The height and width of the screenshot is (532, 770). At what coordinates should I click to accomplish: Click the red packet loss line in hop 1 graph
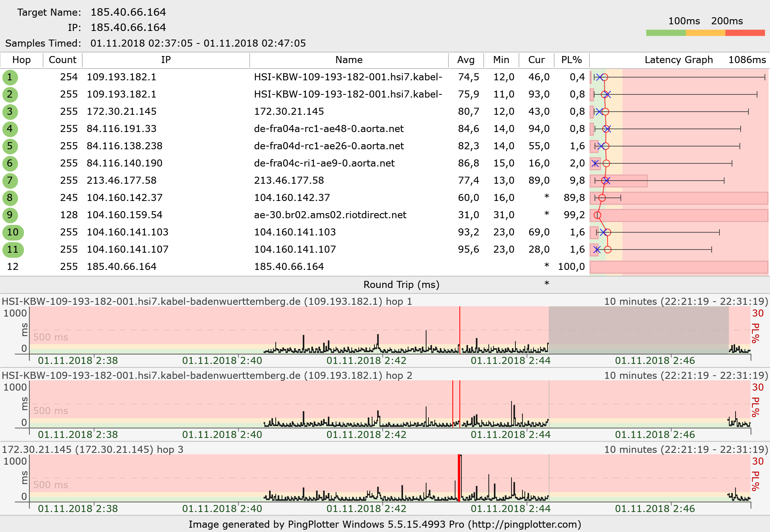(x=460, y=330)
